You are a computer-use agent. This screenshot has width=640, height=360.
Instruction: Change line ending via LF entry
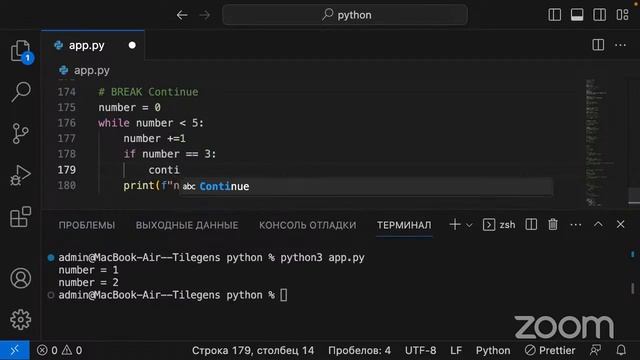pos(456,350)
